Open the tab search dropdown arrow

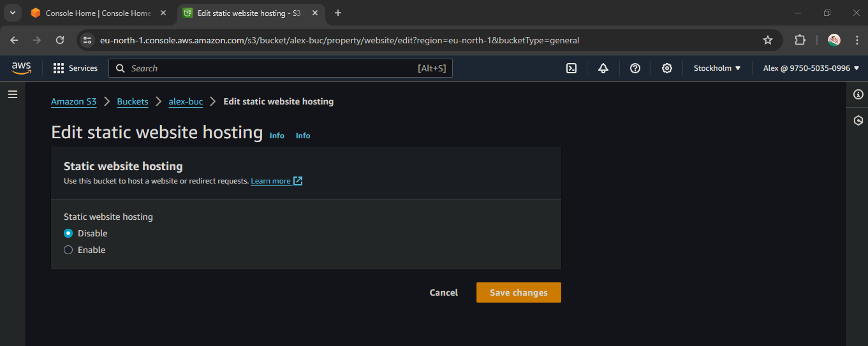coord(12,13)
